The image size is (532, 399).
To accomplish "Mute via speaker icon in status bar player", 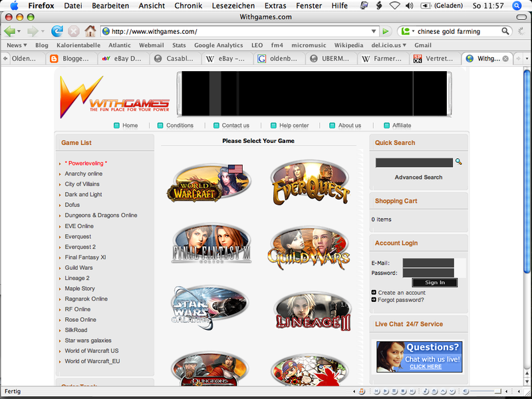I will tap(465, 392).
